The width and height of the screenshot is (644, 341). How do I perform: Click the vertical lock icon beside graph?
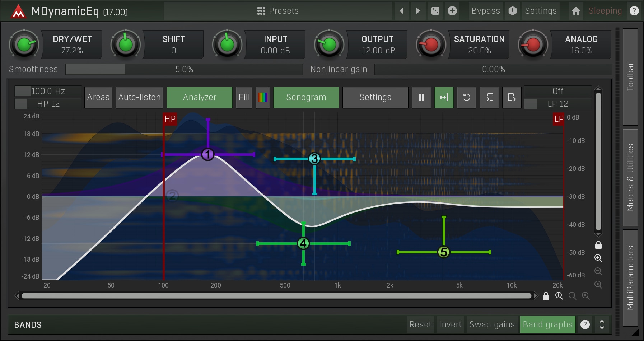click(598, 245)
